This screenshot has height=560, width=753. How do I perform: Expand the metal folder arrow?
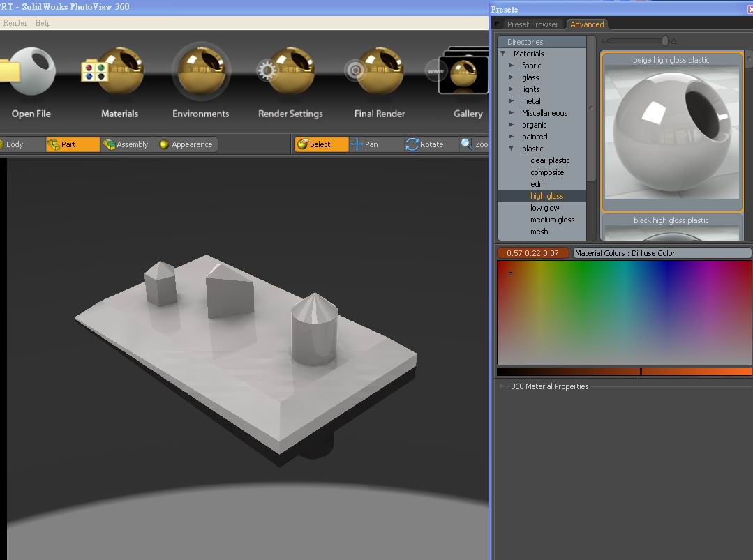coord(512,100)
